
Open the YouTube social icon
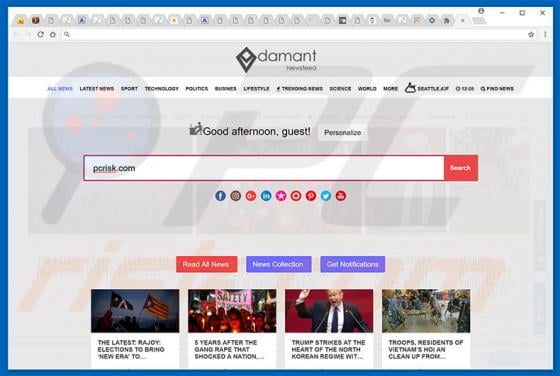point(341,196)
